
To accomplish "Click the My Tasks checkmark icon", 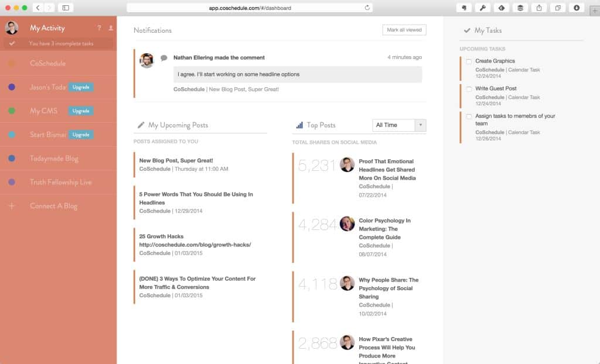I will (467, 30).
